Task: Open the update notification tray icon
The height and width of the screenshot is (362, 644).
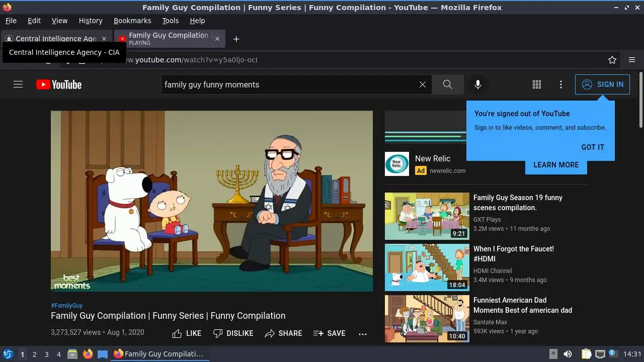Action: [613, 353]
